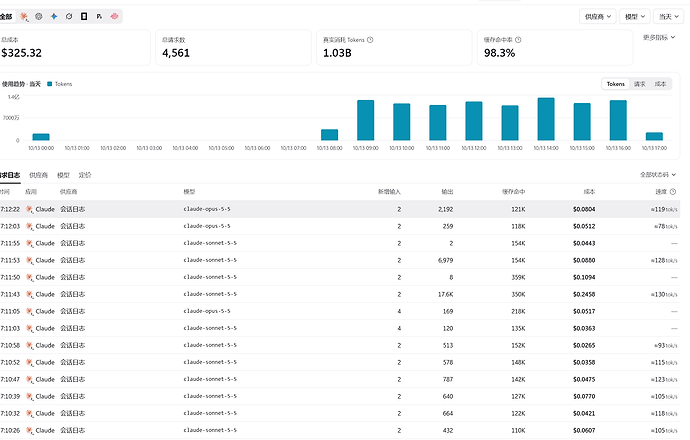Switch chart to 请求 view

(x=639, y=84)
